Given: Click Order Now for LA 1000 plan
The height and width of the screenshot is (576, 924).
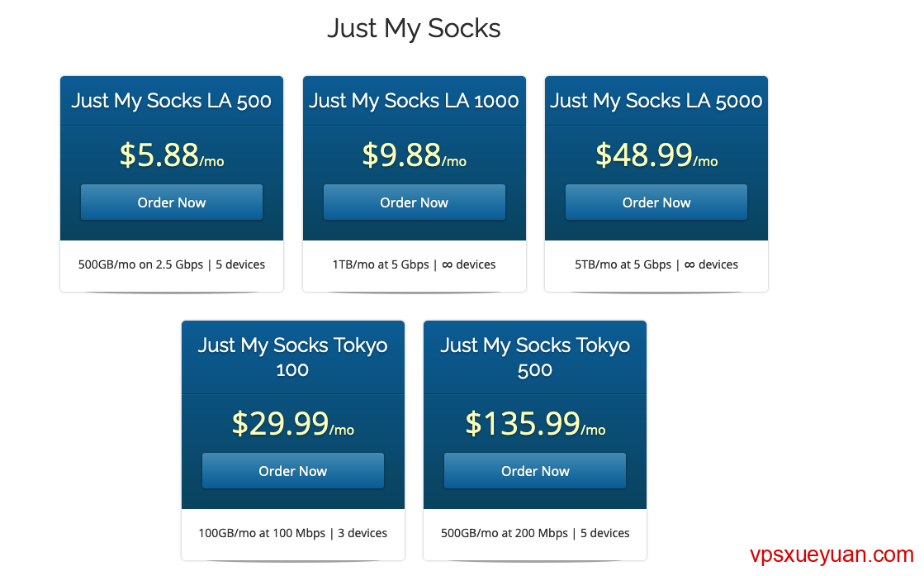Looking at the screenshot, I should point(414,202).
